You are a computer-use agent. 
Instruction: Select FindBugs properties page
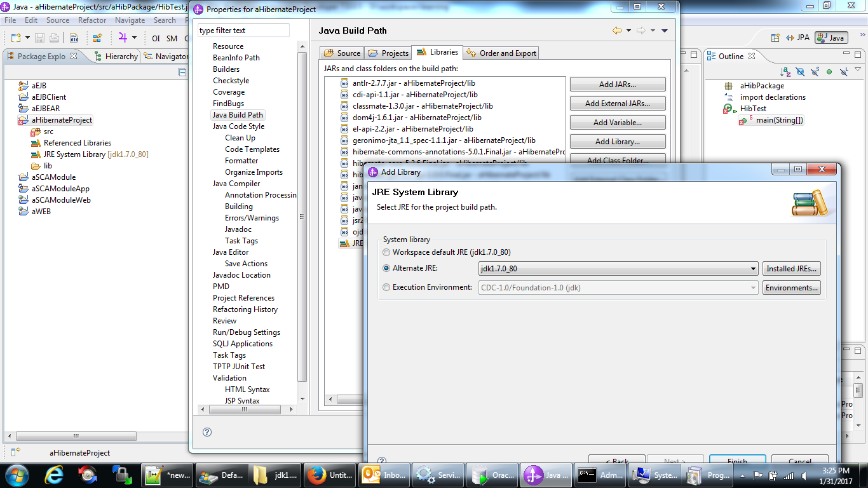[228, 104]
